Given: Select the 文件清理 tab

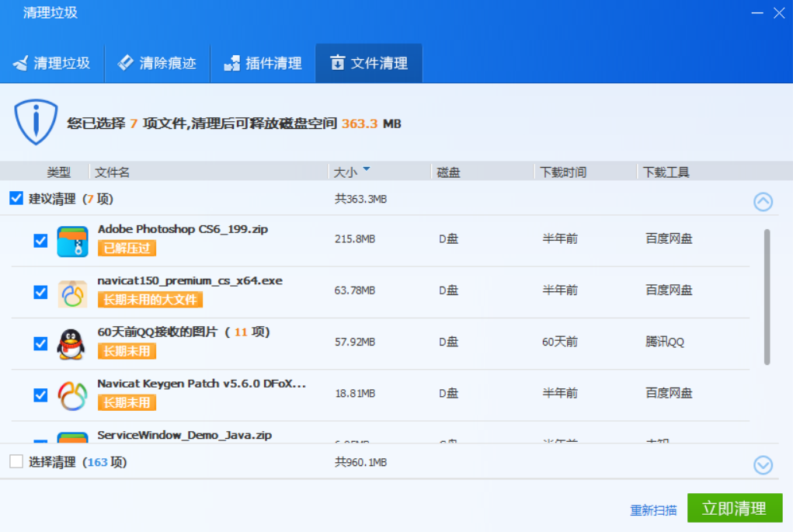Looking at the screenshot, I should coord(369,63).
